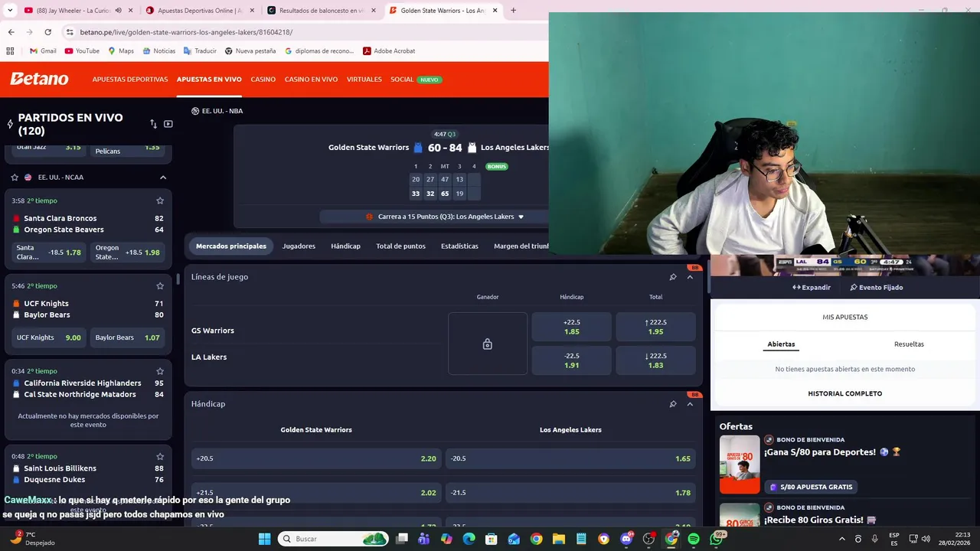
Task: Select UCF Knights odds 9.00
Action: (49, 337)
